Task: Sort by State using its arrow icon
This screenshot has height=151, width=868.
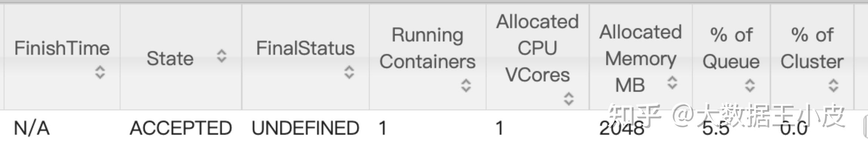Action: tap(221, 56)
